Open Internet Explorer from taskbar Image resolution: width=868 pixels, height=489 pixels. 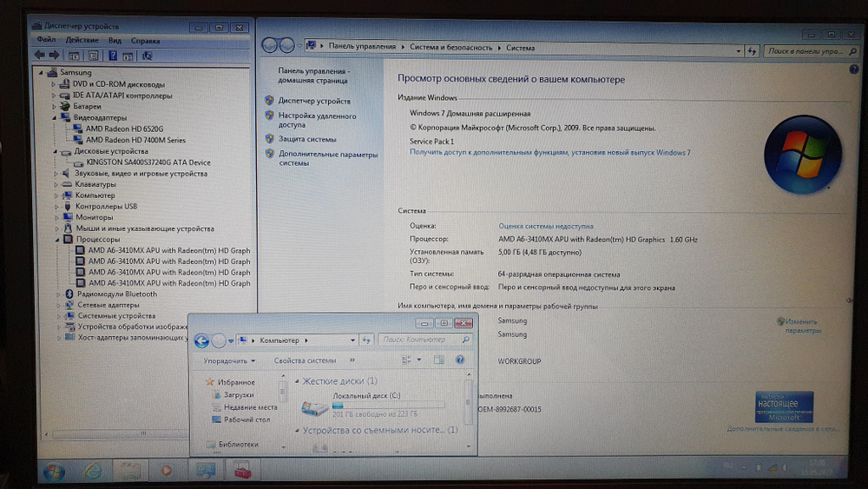tap(93, 471)
